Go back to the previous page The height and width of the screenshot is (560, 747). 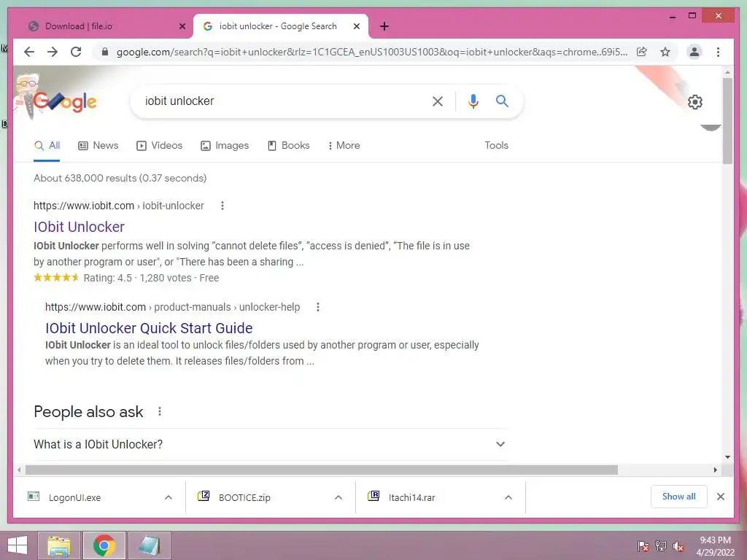29,52
